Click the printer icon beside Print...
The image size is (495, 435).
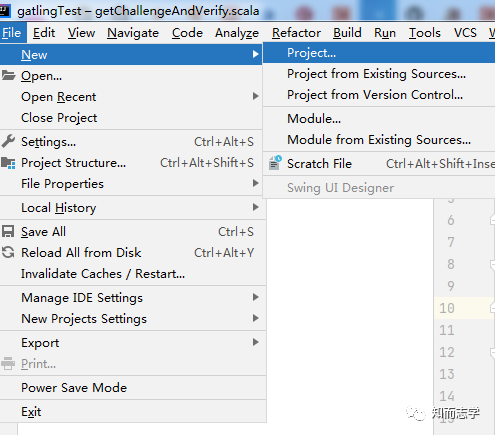(8, 363)
